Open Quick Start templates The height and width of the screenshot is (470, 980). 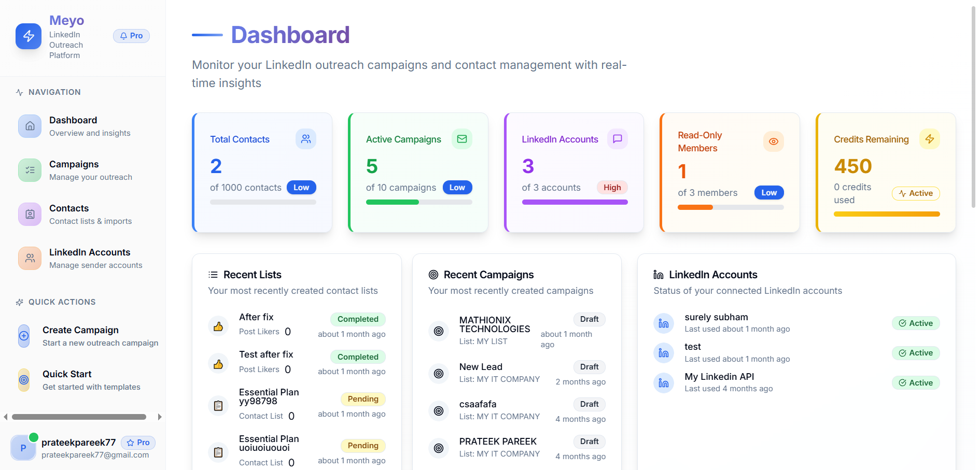[67, 380]
